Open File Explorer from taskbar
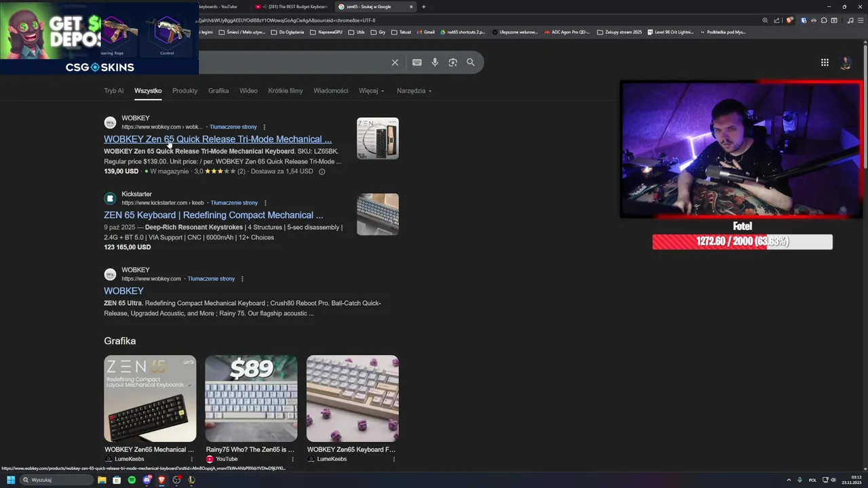 coord(102,480)
